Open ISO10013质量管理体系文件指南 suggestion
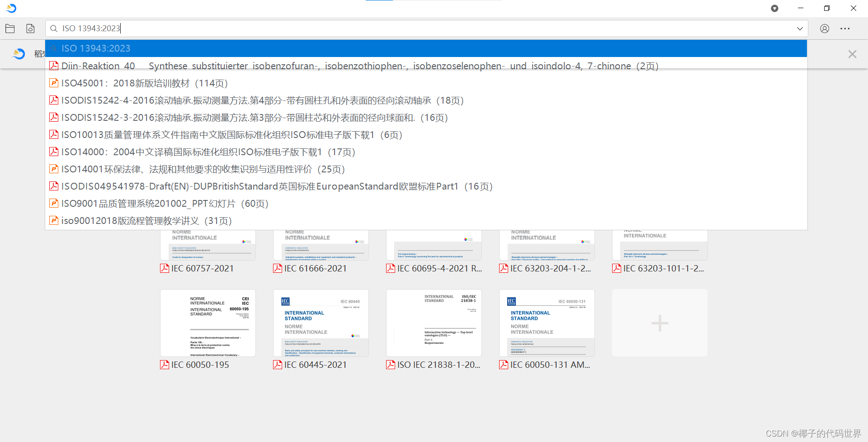868x442 pixels. click(x=426, y=135)
